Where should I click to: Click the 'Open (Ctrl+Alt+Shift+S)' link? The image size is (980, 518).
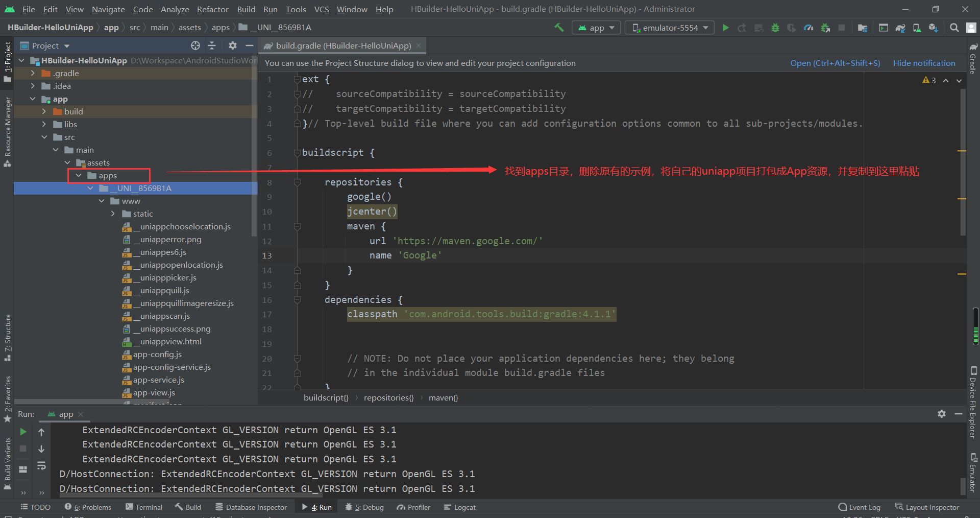point(835,63)
